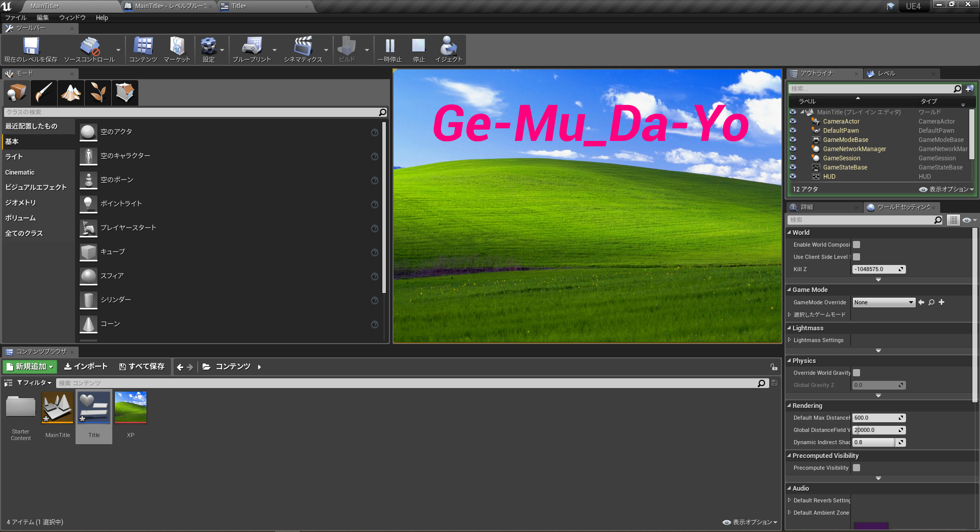Enable Override World Gravity
This screenshot has height=532, width=980.
856,373
